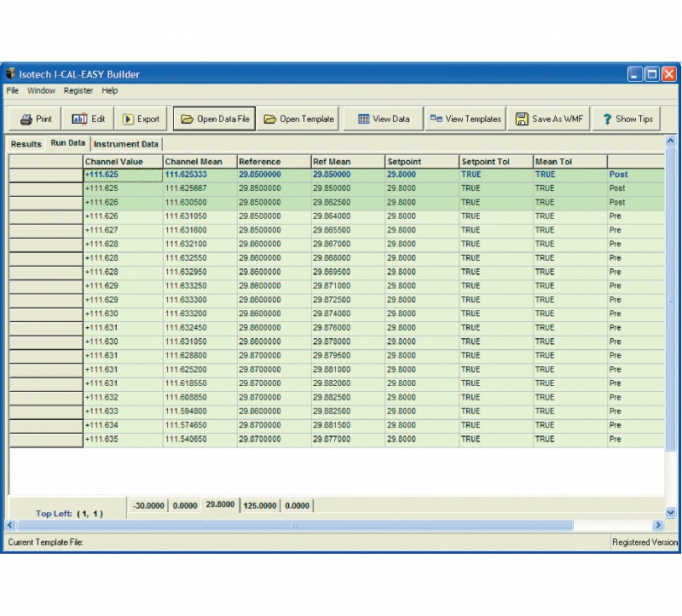
Task: Switch to the Instrument Data tab
Action: (x=126, y=144)
